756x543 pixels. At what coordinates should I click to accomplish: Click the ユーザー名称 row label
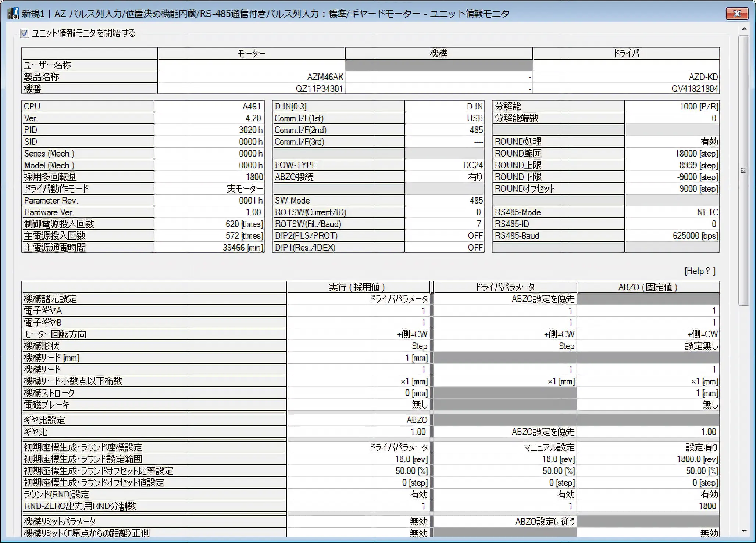[90, 65]
